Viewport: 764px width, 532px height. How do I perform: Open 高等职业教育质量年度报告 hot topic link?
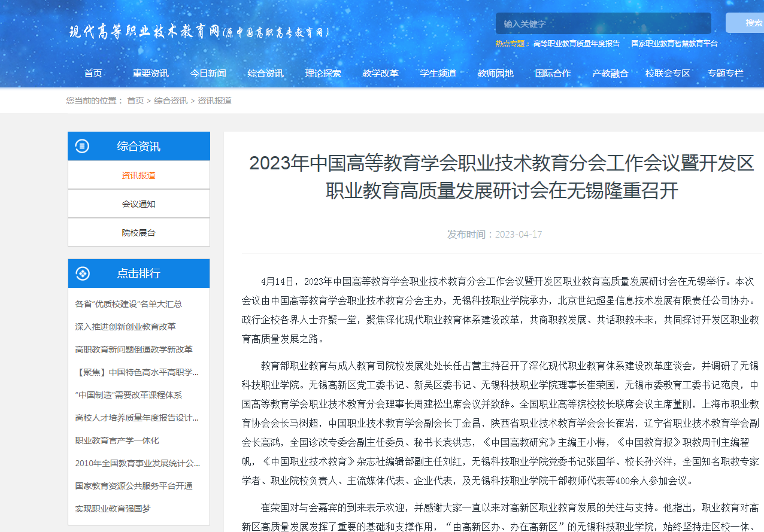click(576, 44)
